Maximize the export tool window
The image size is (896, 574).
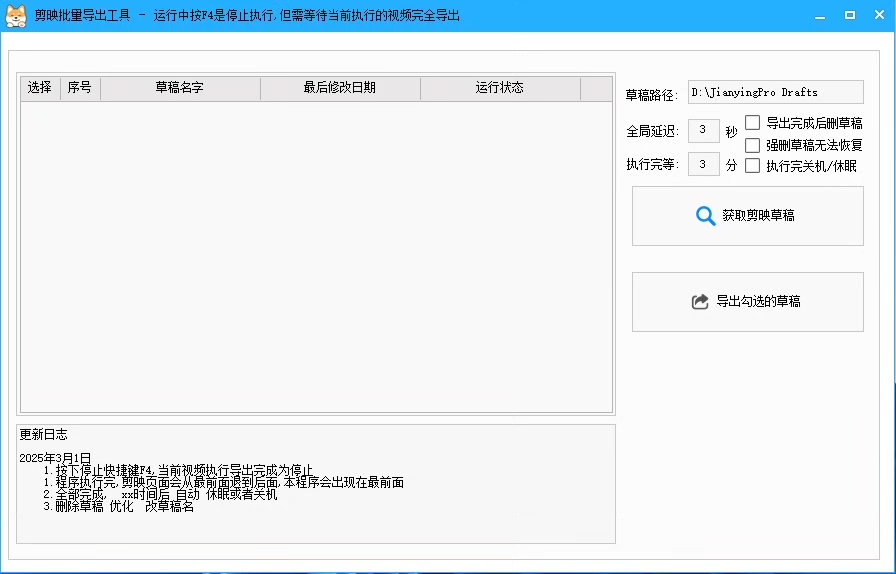[849, 15]
